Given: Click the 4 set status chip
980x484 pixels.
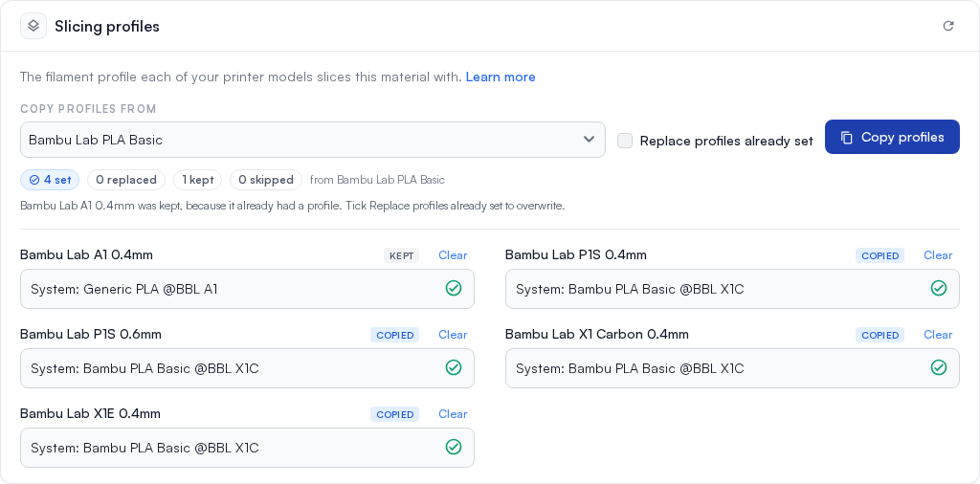Looking at the screenshot, I should tap(50, 180).
